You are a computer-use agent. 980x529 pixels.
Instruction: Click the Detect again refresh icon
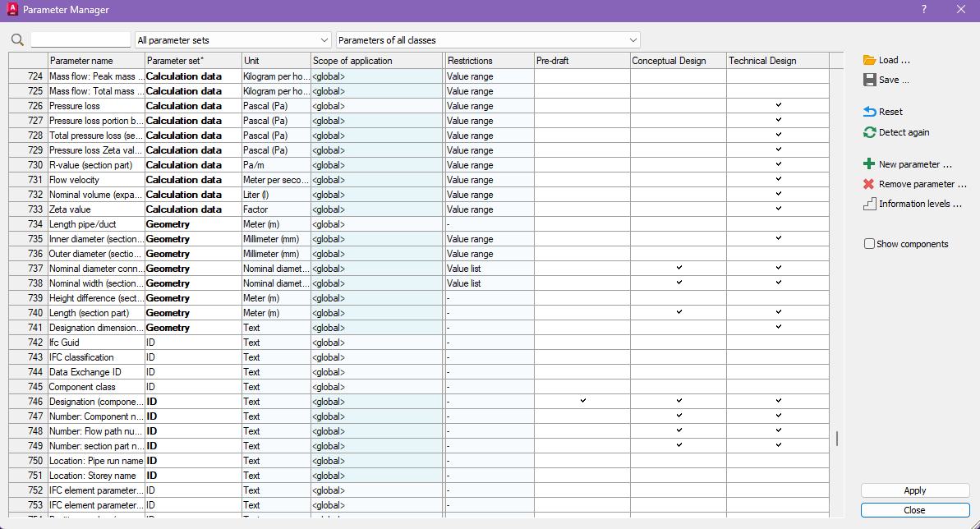tap(869, 132)
